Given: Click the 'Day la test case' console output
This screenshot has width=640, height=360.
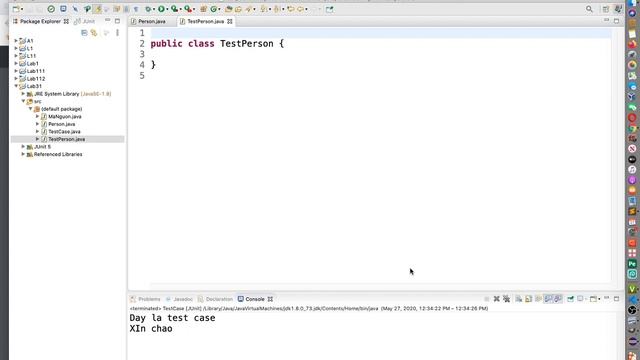Looking at the screenshot, I should [x=172, y=318].
